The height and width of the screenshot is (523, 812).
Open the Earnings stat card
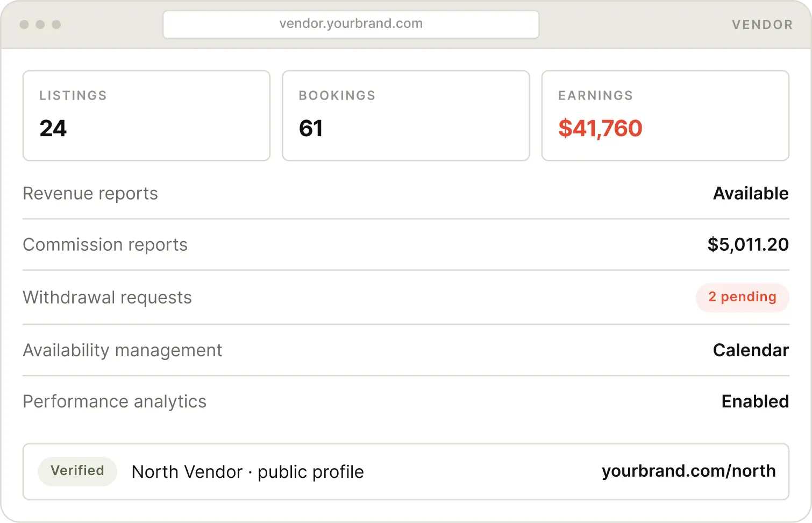coord(665,116)
